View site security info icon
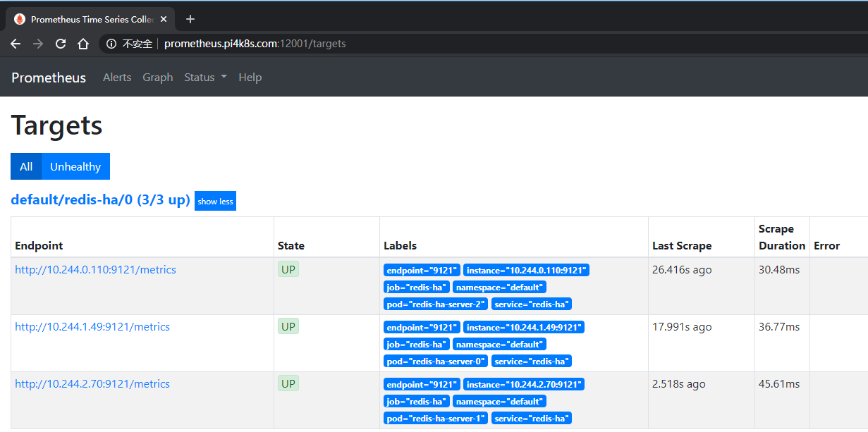Image resolution: width=868 pixels, height=432 pixels. coord(111,44)
